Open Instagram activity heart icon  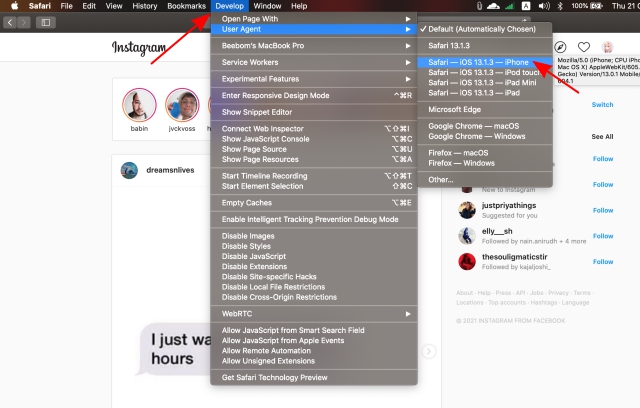click(584, 47)
